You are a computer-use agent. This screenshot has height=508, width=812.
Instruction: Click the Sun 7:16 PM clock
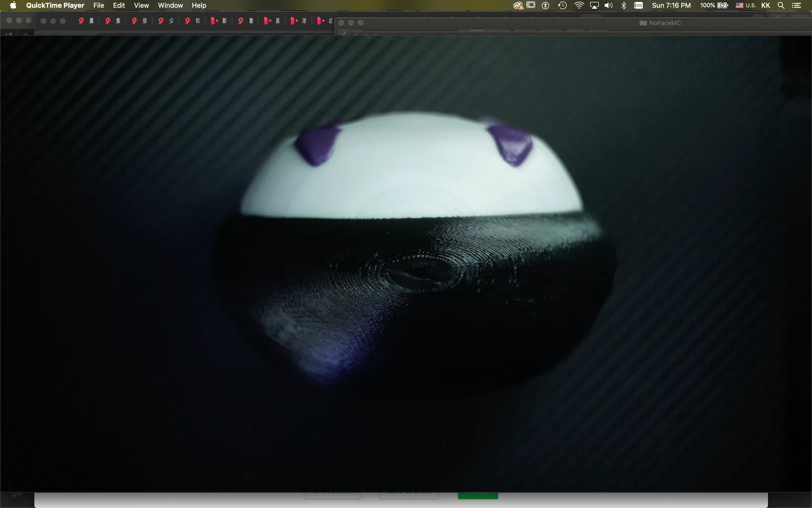pyautogui.click(x=671, y=6)
